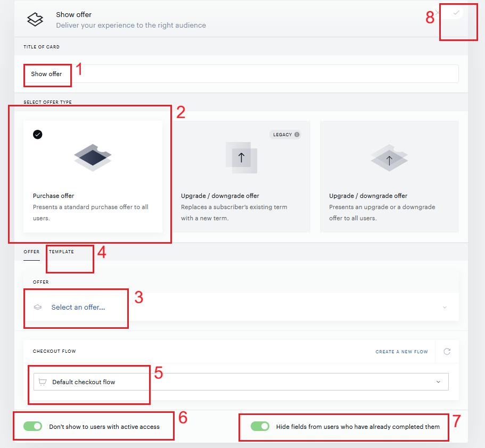Switch to the Template tab
This screenshot has width=485, height=448.
click(61, 252)
